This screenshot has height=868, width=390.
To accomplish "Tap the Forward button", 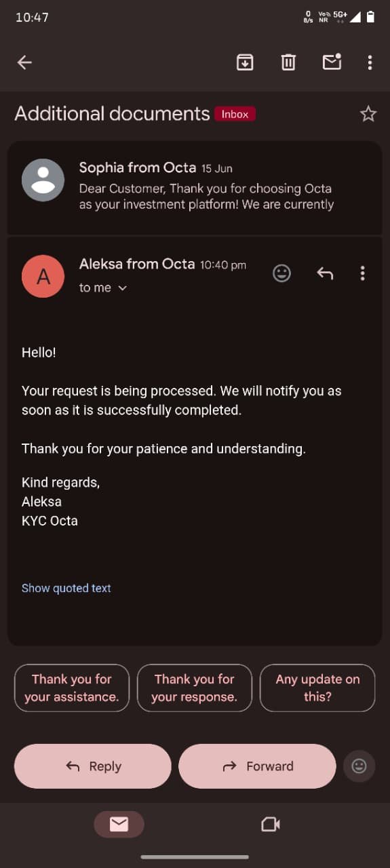I will click(257, 766).
